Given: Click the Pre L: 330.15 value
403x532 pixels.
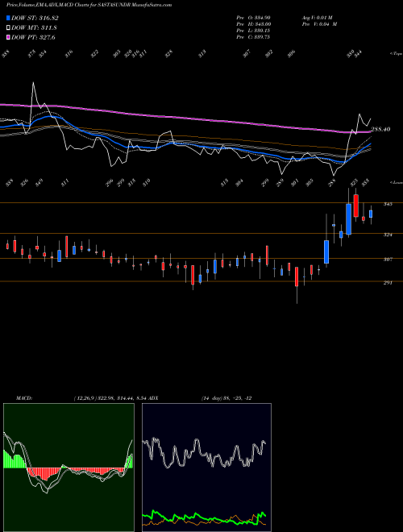Looking at the screenshot, I should [253, 31].
